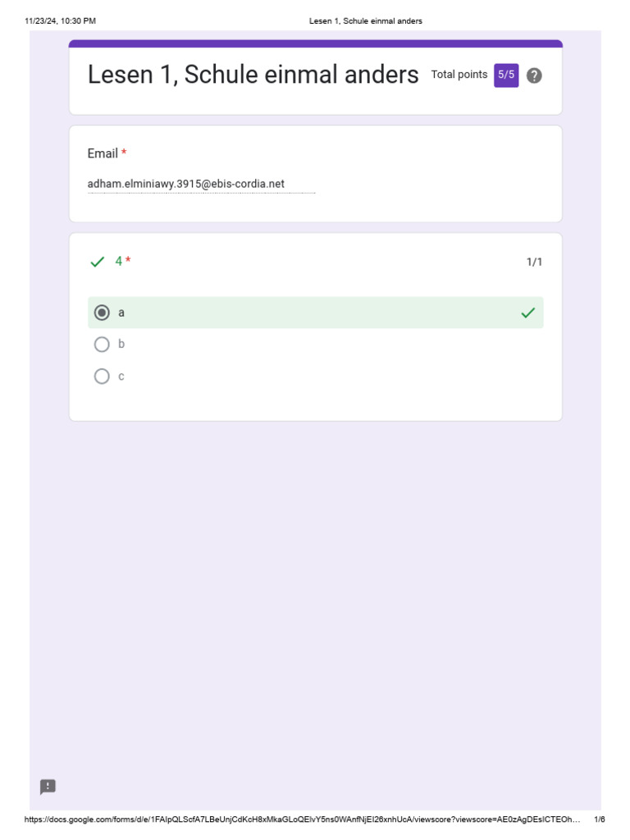Click the email address input field
Image resolution: width=630 pixels, height=840 pixels.
click(201, 185)
